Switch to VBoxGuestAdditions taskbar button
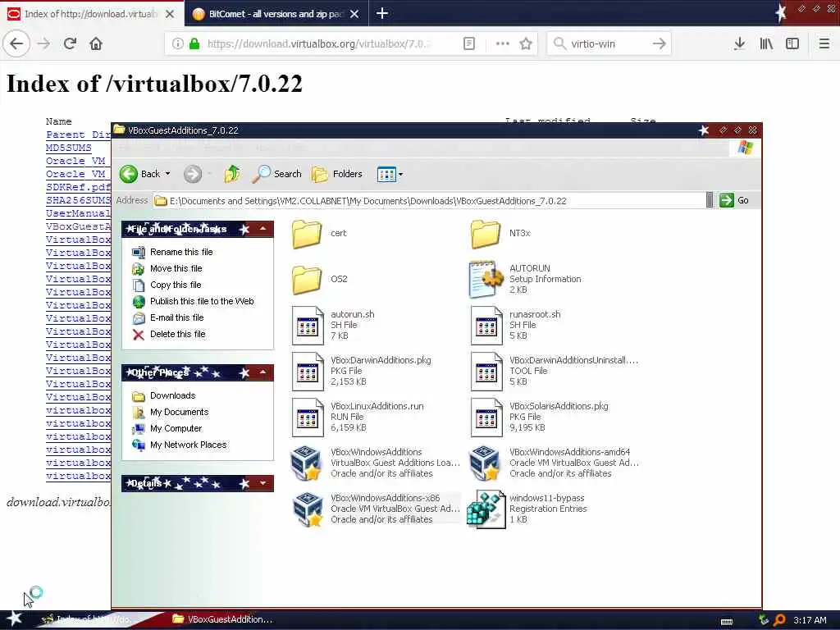840x630 pixels. pos(222,619)
